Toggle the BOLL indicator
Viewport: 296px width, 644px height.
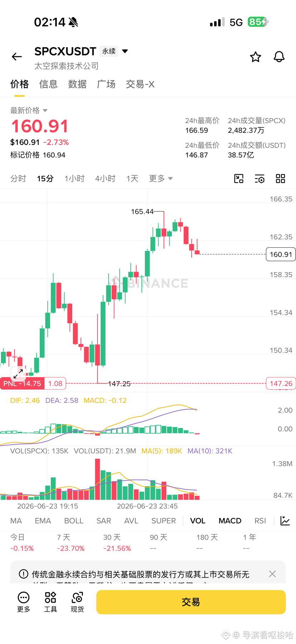point(74,521)
